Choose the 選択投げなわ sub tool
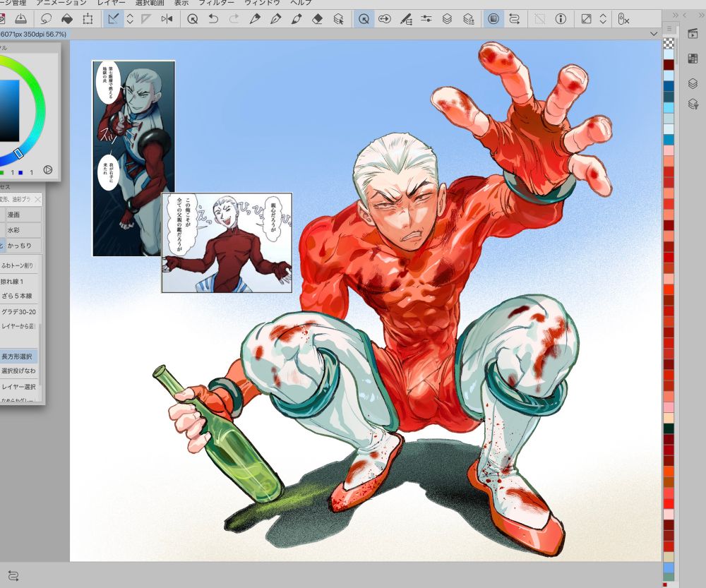The image size is (706, 588). [x=19, y=371]
